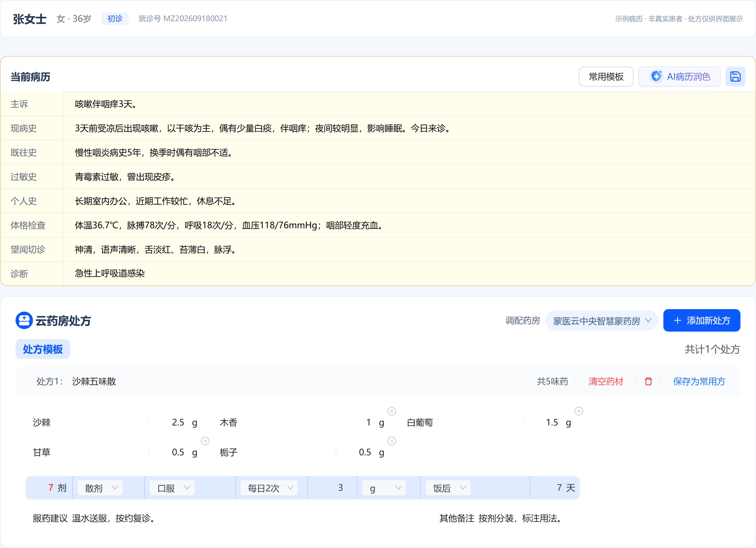This screenshot has width=756, height=548.
Task: Open the 口服 administration route dropdown
Action: coord(172,488)
